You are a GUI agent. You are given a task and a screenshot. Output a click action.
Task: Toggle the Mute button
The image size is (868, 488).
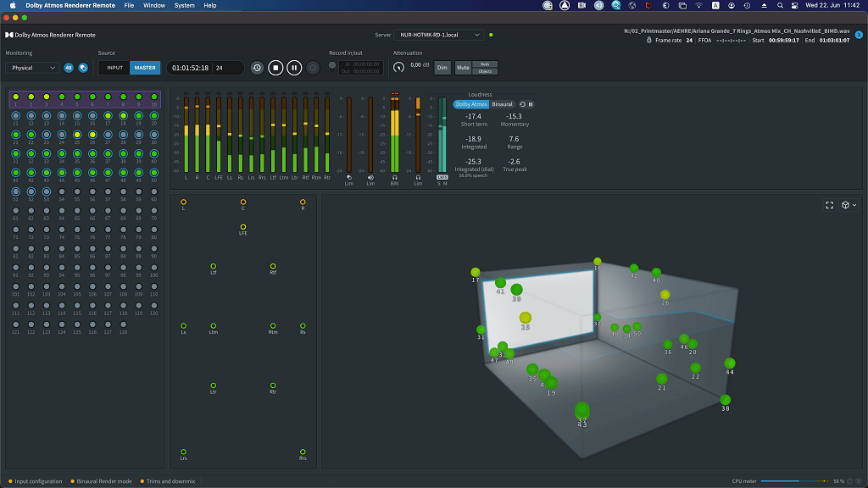[x=463, y=68]
